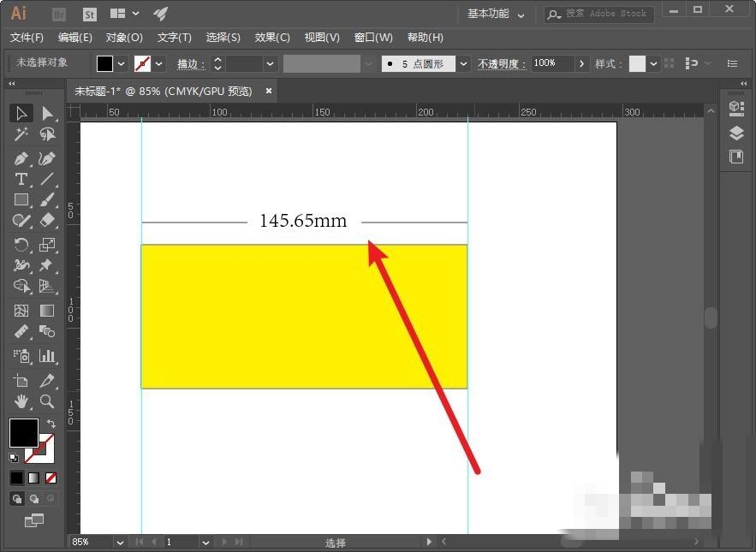Select the Curvature tool
Screen dimensions: 756x552
tap(47, 158)
